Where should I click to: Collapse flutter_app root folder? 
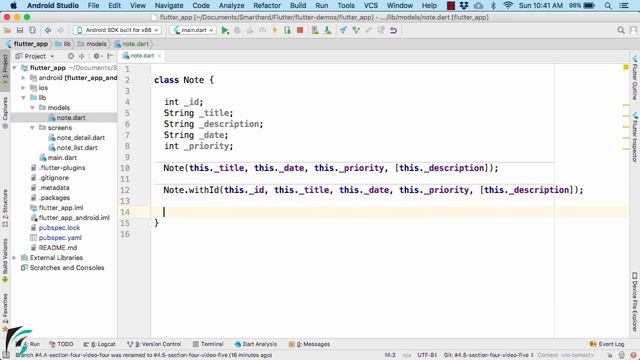tap(15, 68)
